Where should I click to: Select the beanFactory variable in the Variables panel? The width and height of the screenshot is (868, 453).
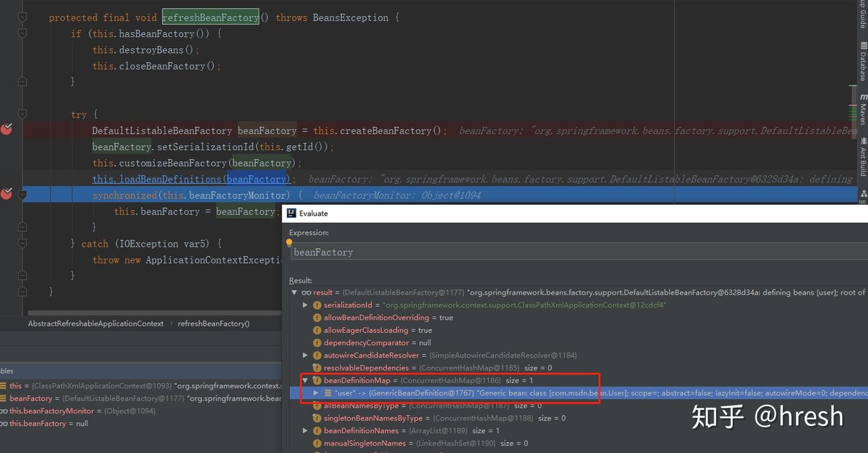(x=31, y=398)
